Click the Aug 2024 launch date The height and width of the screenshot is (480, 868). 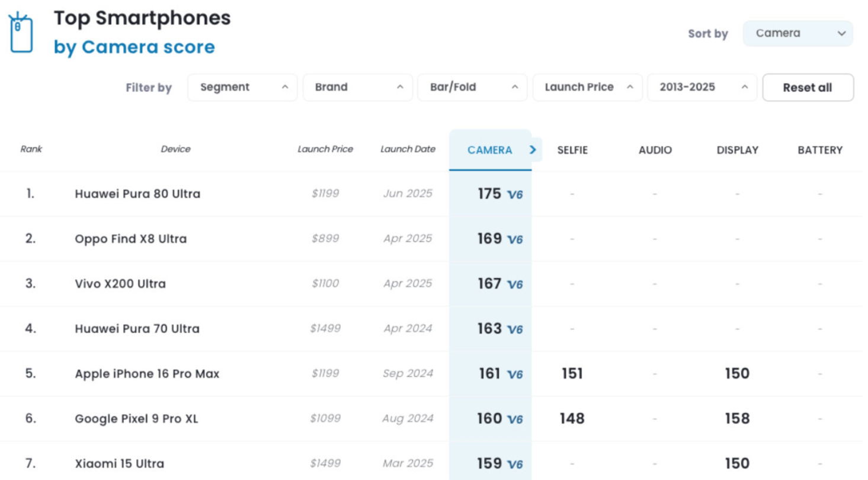tap(408, 419)
